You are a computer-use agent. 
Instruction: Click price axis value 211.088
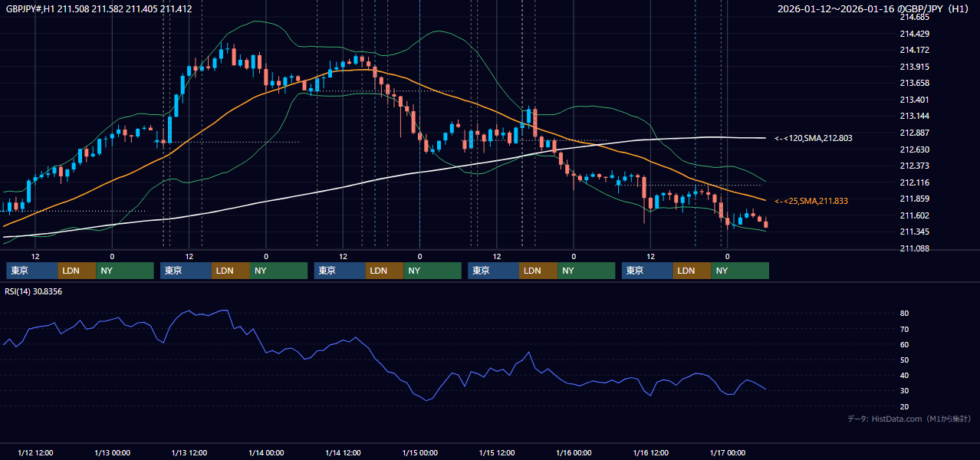(x=914, y=248)
